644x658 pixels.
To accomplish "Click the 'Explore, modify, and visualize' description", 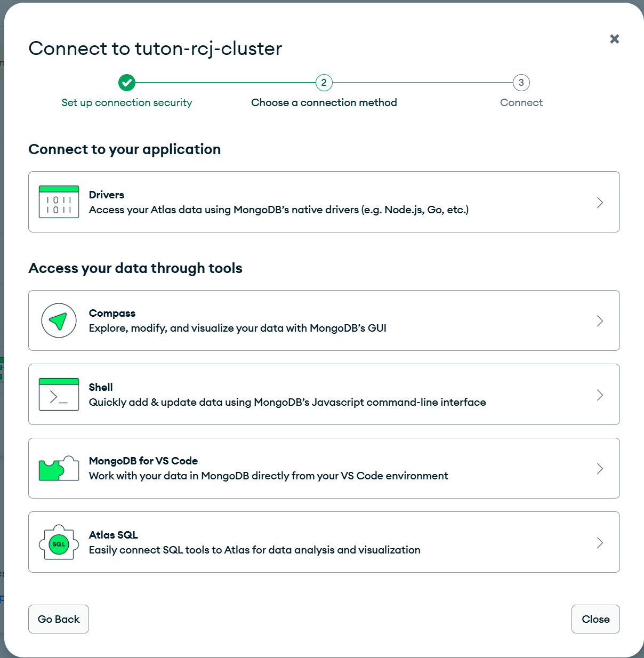I will pos(238,328).
